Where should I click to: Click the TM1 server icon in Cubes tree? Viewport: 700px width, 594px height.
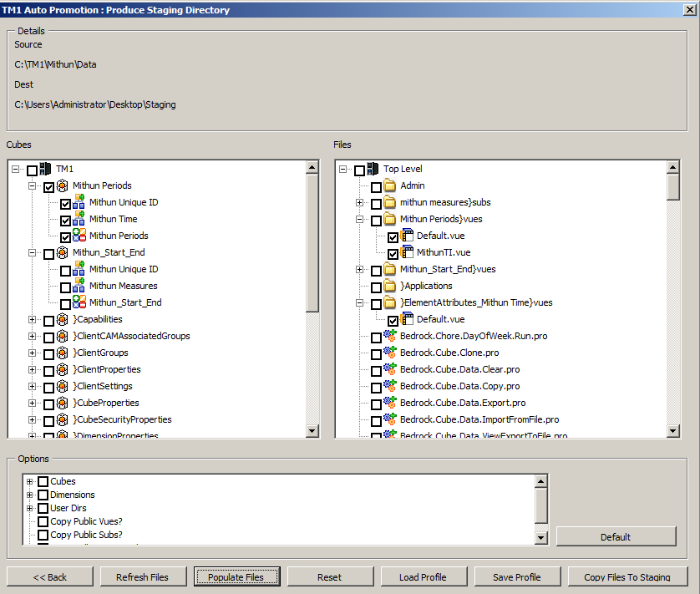(x=46, y=169)
